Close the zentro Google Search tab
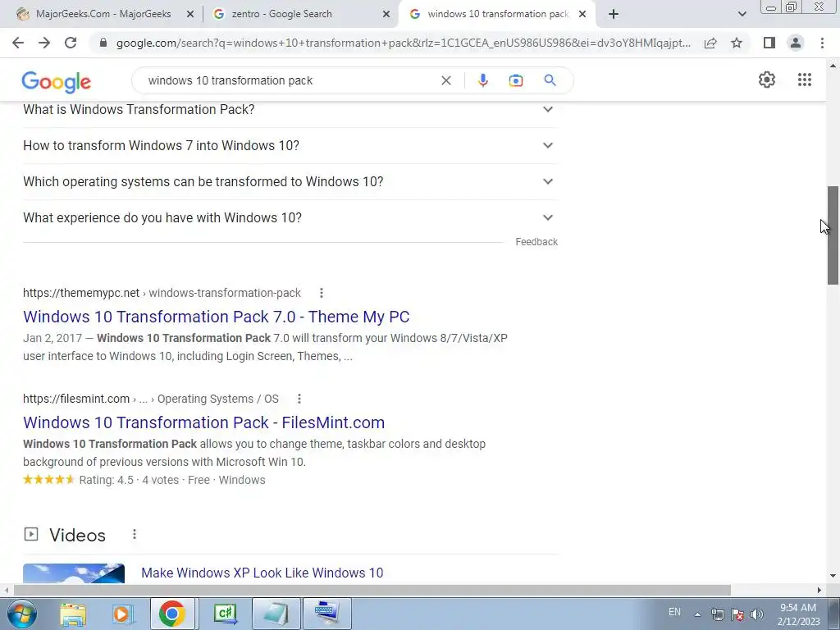Viewport: 840px width, 630px height. tap(386, 14)
